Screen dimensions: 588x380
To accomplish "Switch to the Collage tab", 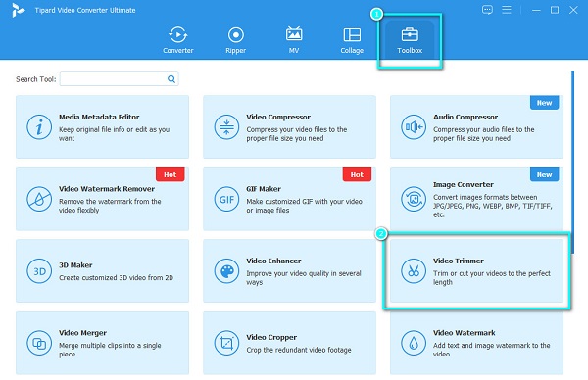I will click(x=352, y=40).
